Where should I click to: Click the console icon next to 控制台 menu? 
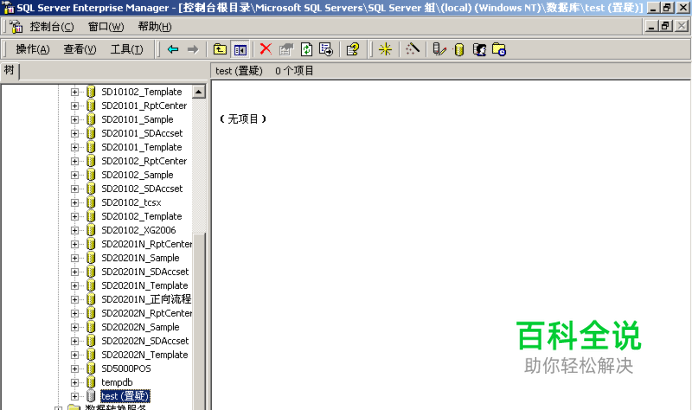coord(16,27)
